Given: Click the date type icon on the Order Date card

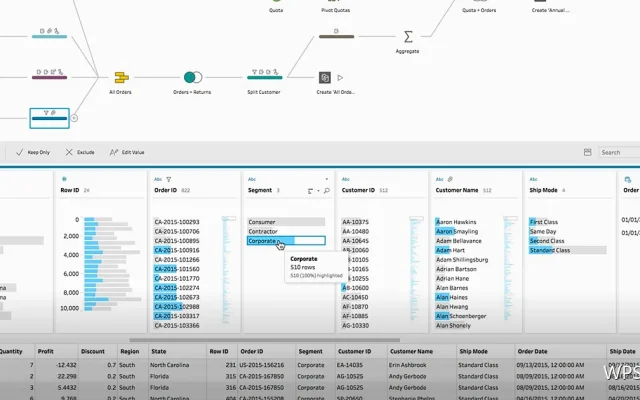Looking at the screenshot, I should coord(628,180).
